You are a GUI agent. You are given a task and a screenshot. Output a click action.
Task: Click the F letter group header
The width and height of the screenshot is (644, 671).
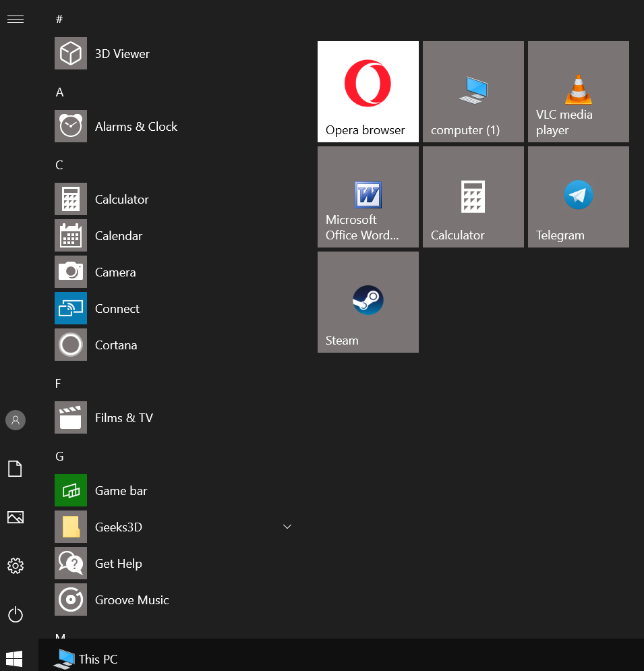(58, 383)
